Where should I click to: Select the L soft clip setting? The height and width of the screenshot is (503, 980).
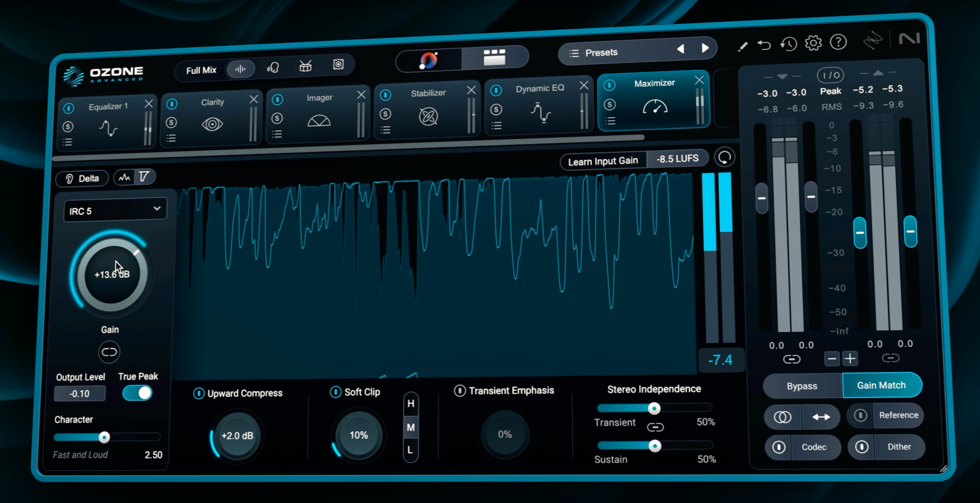click(x=410, y=450)
